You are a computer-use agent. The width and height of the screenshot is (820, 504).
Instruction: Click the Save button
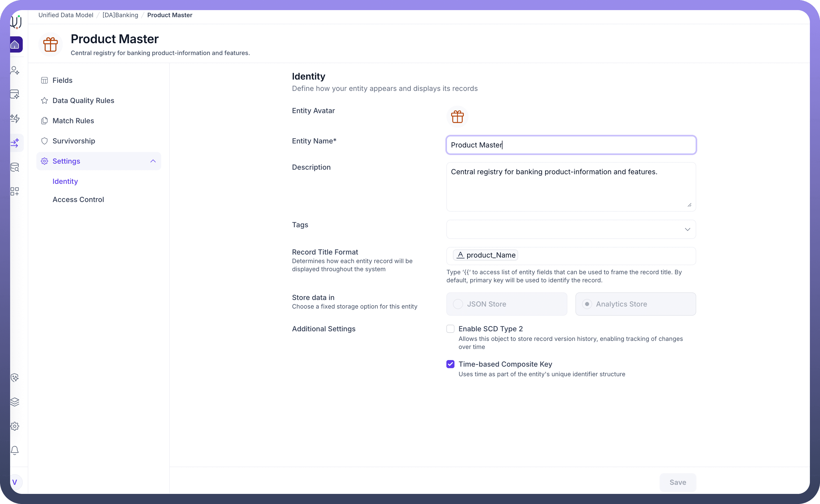click(677, 482)
